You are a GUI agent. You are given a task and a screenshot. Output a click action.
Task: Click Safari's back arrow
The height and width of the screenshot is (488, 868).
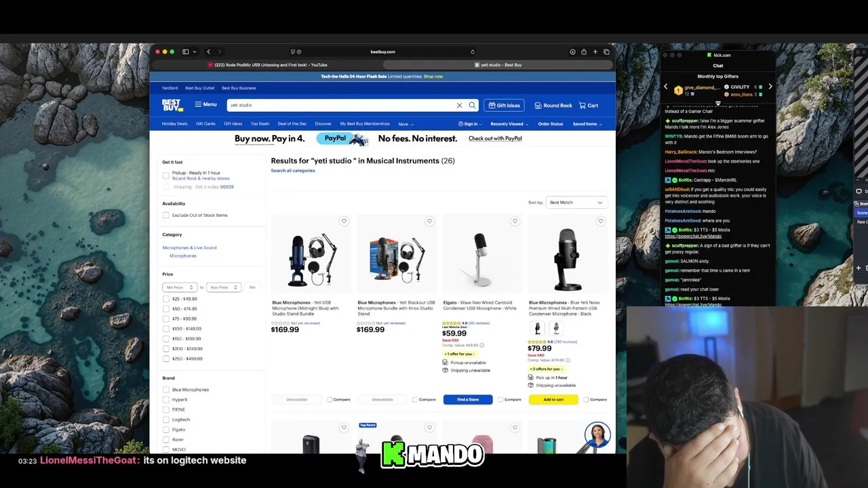pyautogui.click(x=208, y=52)
